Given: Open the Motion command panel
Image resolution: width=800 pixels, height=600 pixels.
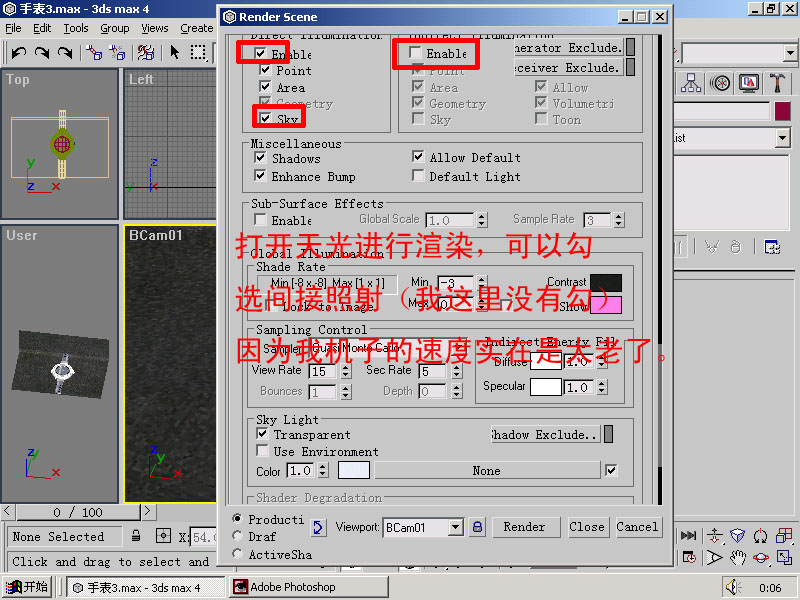Looking at the screenshot, I should [720, 83].
